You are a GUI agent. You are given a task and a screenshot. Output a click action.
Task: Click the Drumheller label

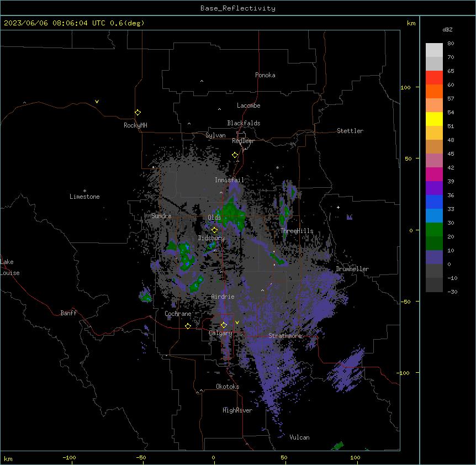tap(352, 269)
